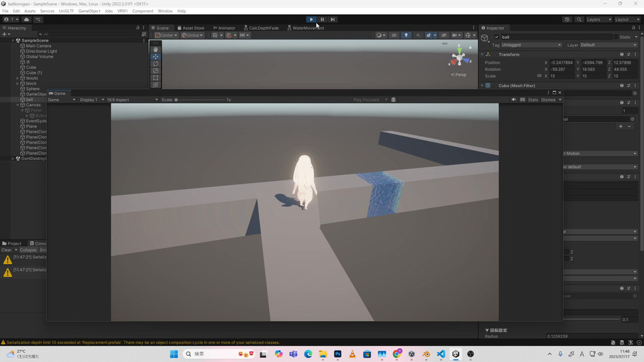Screen dimensions: 644x362
Task: Toggle hidden objects visibility in Scene
Action: [444, 36]
